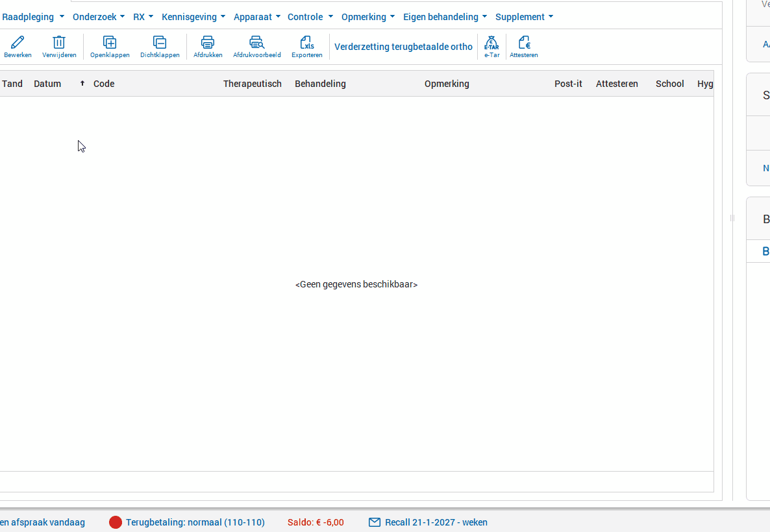
Task: Click the Recall envelope icon
Action: (375, 522)
